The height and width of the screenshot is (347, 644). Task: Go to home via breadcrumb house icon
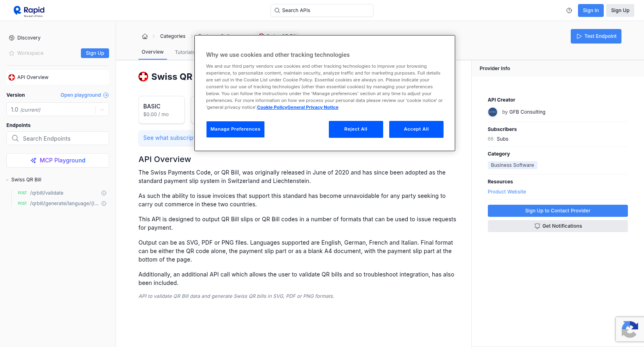[145, 36]
